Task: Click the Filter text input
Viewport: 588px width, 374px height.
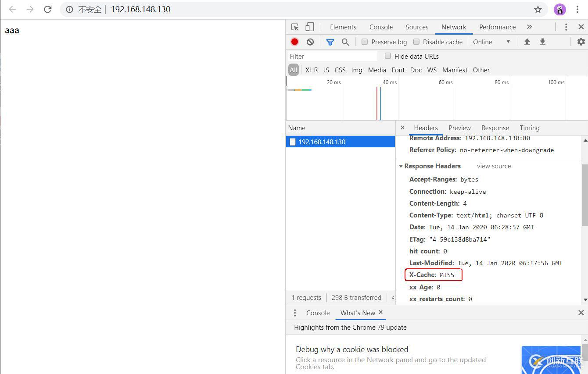Action: coord(332,56)
